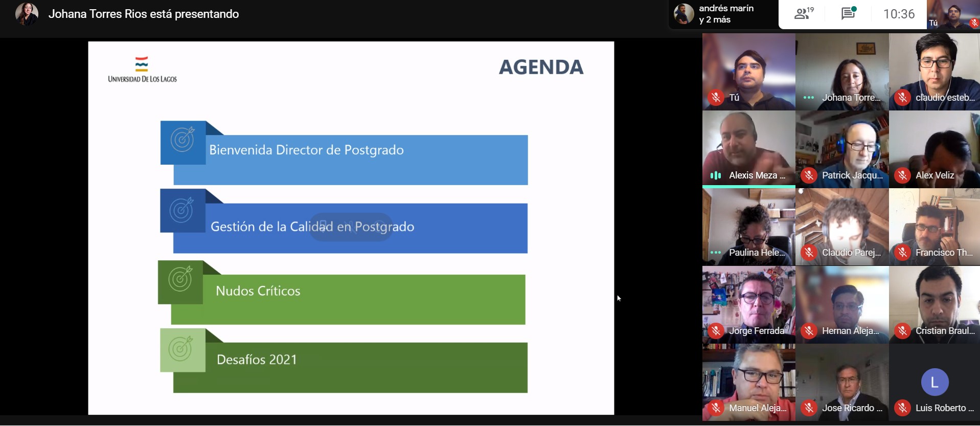Click the dots indicator on Paulina Hele tile
Image resolution: width=980 pixels, height=426 pixels.
click(x=716, y=253)
